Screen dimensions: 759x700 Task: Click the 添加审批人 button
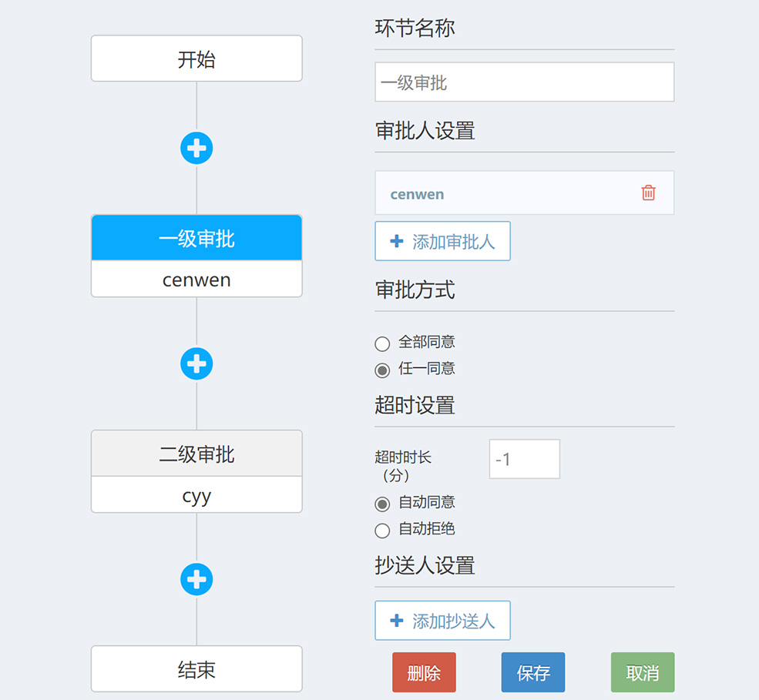tap(442, 242)
